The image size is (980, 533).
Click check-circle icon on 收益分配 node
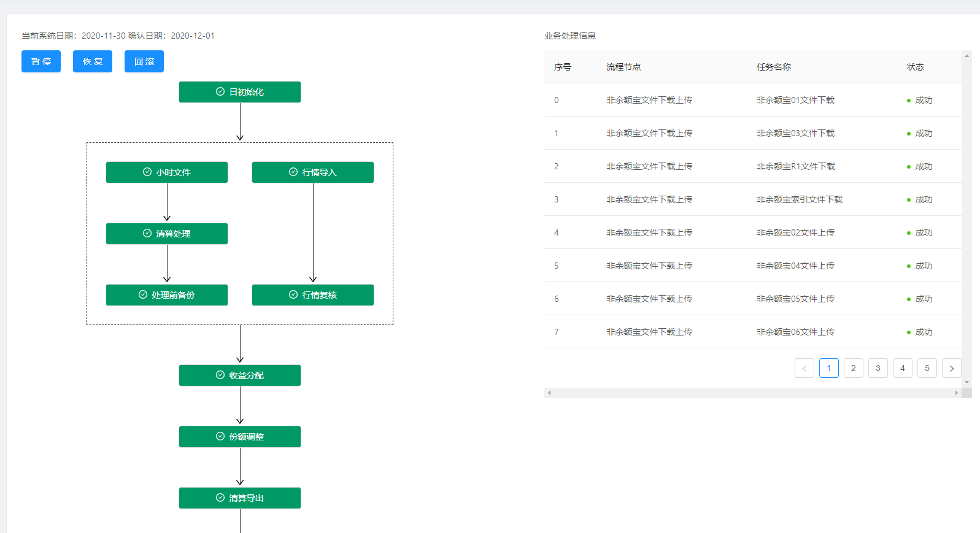click(x=220, y=375)
